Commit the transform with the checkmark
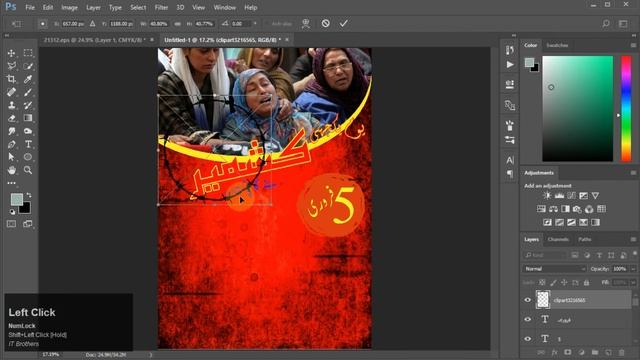Viewport: 640px width, 360px height. 344,23
